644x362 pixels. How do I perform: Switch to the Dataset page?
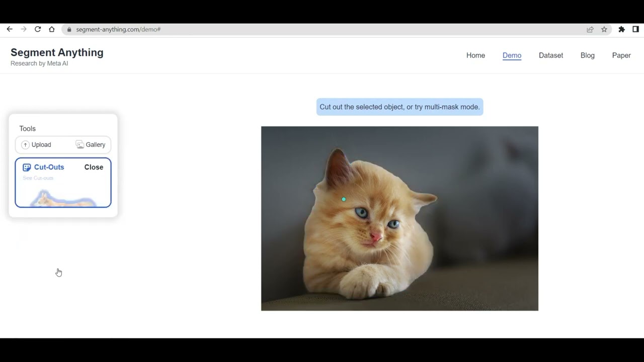click(550, 55)
